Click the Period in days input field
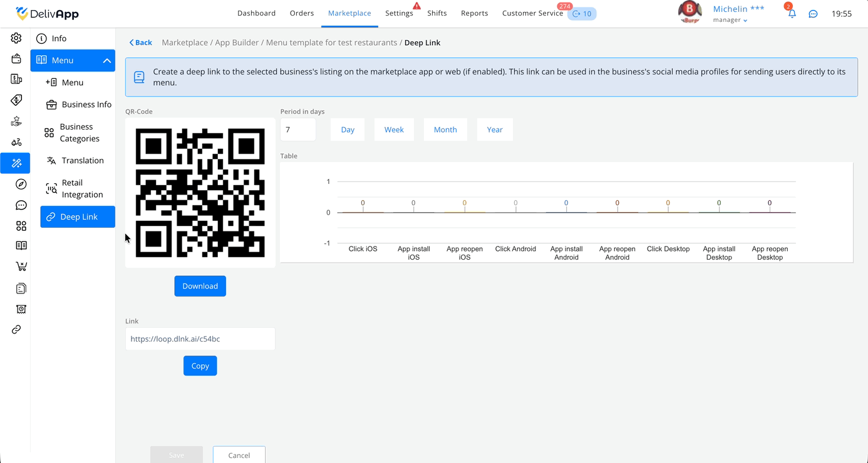 (298, 130)
